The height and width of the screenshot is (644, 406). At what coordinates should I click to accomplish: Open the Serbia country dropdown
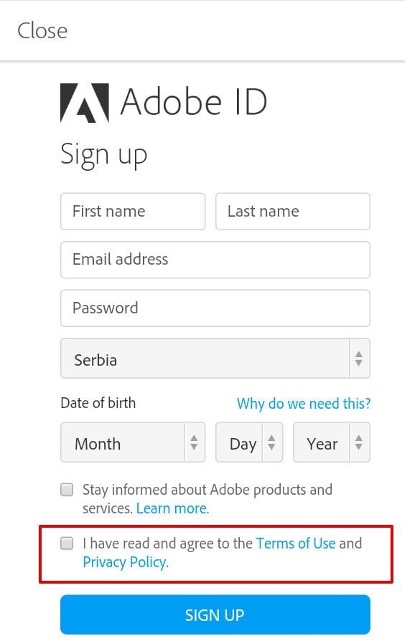pyautogui.click(x=215, y=359)
